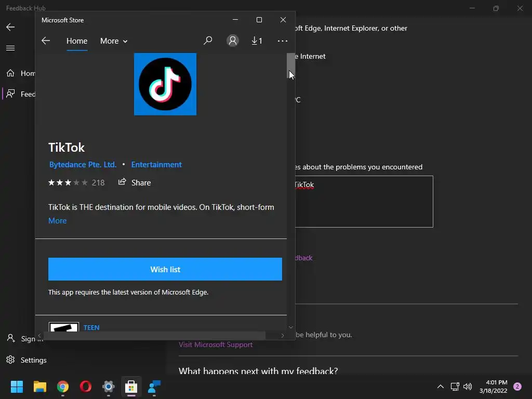Open search in Microsoft Store
This screenshot has width=532, height=399.
click(x=208, y=41)
